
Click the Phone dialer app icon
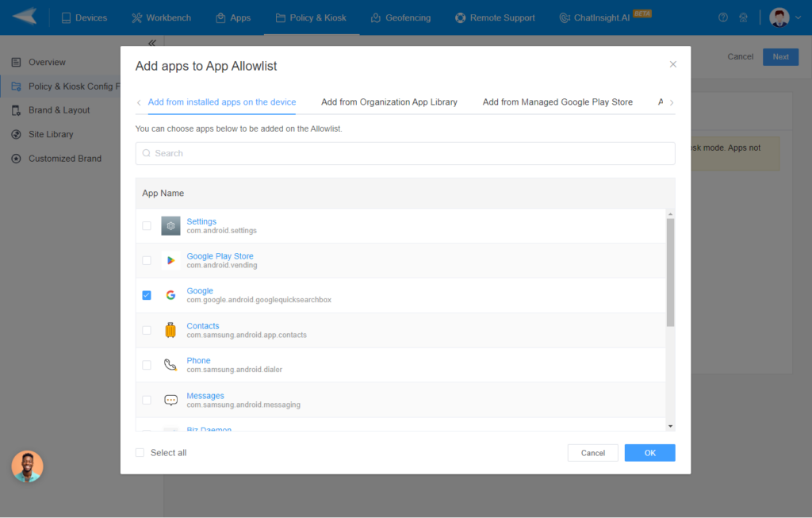point(170,365)
